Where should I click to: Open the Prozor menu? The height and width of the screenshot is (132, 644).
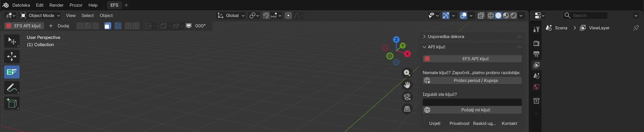point(76,5)
